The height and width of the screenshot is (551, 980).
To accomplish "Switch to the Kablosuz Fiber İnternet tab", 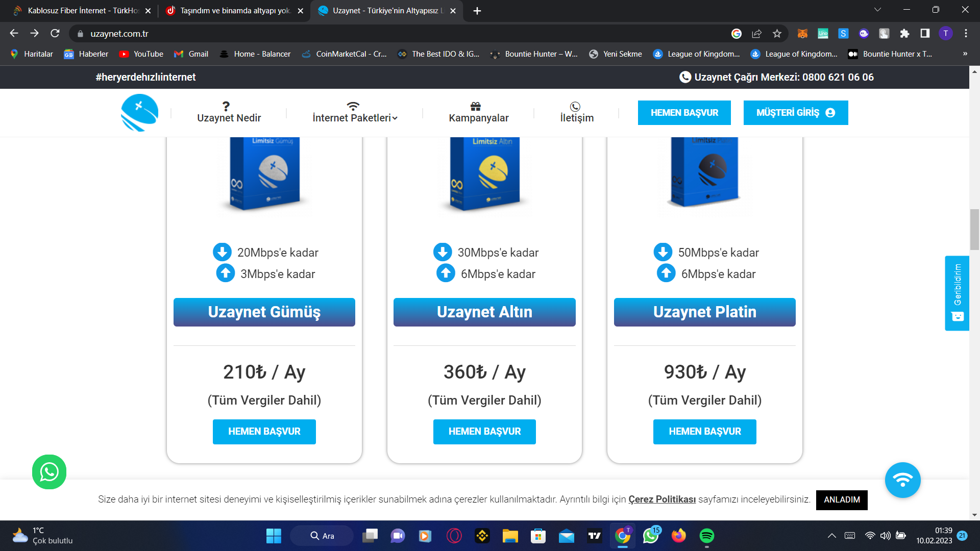I will point(82,11).
